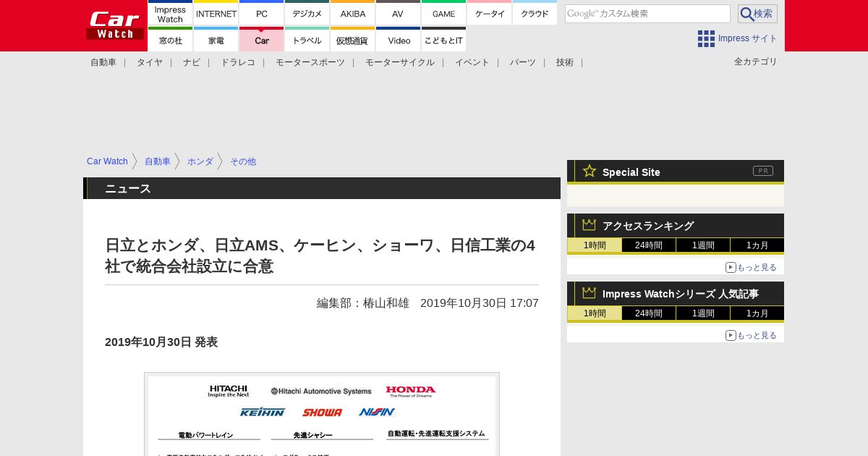Open the ケータイ Watch tab
The height and width of the screenshot is (456, 868).
click(x=490, y=12)
